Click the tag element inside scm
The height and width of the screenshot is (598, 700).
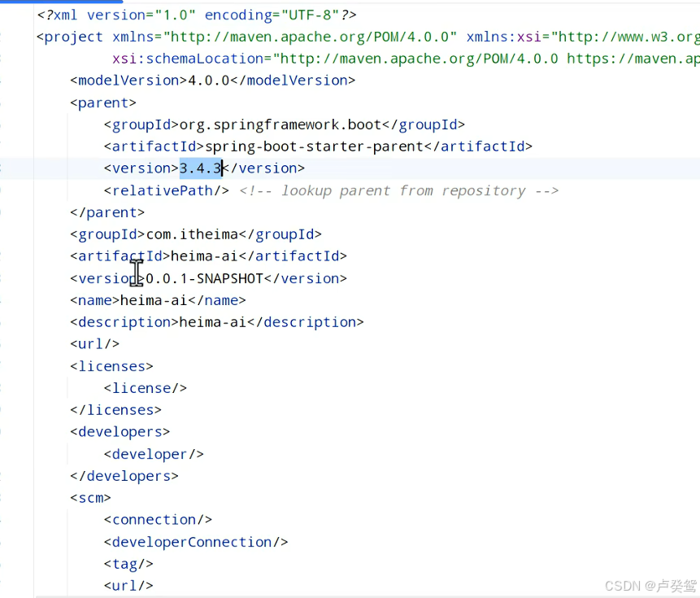128,564
